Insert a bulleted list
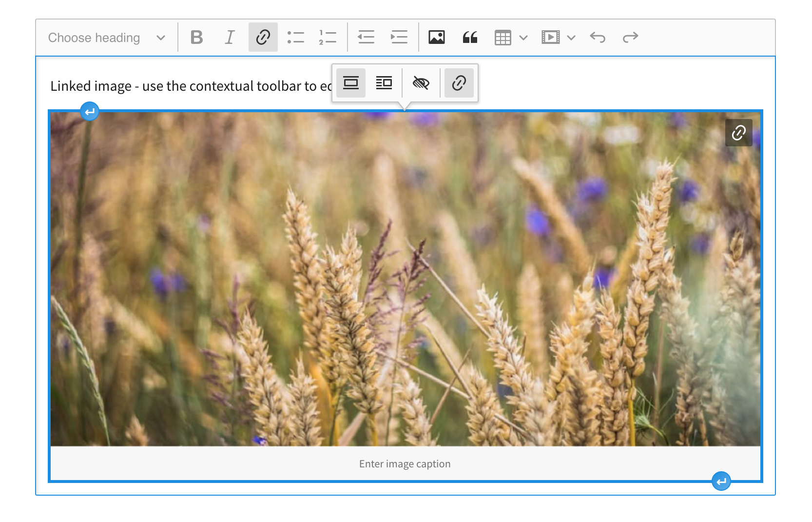Image resolution: width=812 pixels, height=522 pixels. point(296,37)
